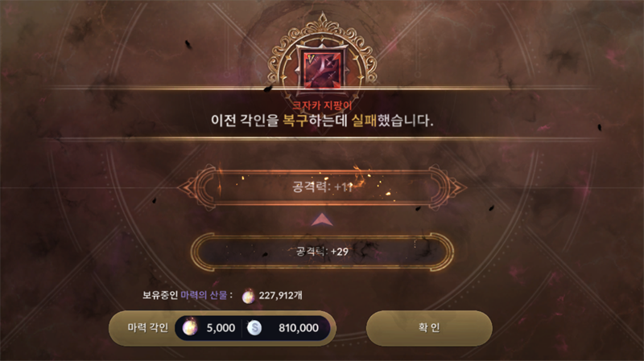The height and width of the screenshot is (361, 644).
Task: Select the 공격력 +11 engraving result box
Action: click(x=323, y=187)
